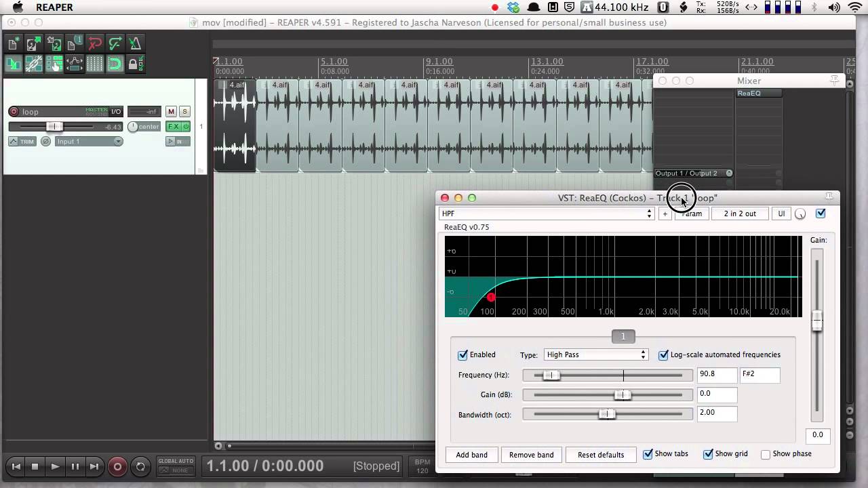Open the Input 1 record input dropdown

pos(89,142)
